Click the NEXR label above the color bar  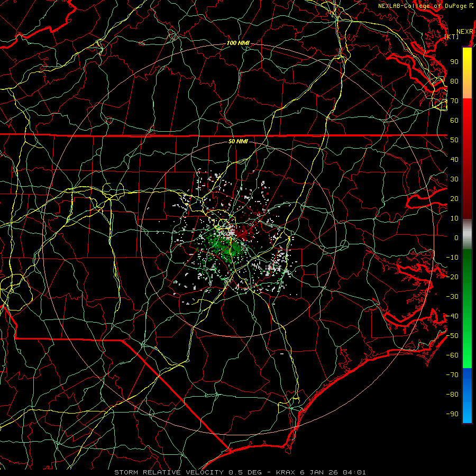[465, 32]
